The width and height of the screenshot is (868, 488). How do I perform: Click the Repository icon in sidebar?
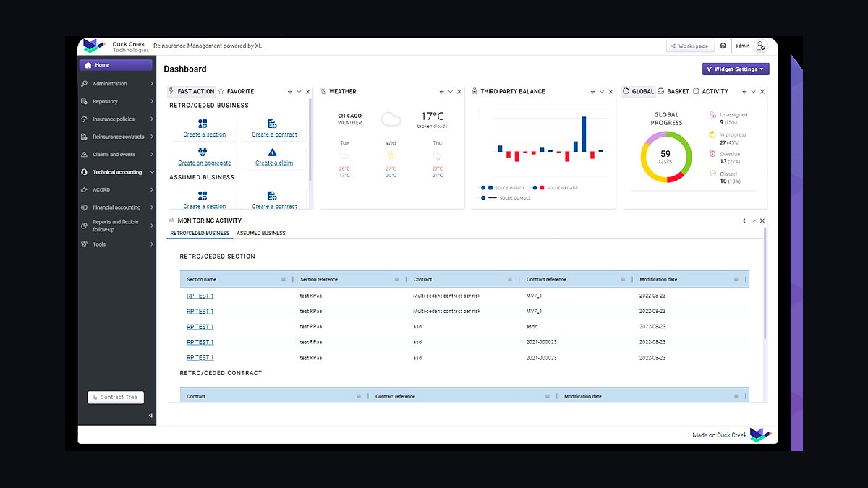85,101
